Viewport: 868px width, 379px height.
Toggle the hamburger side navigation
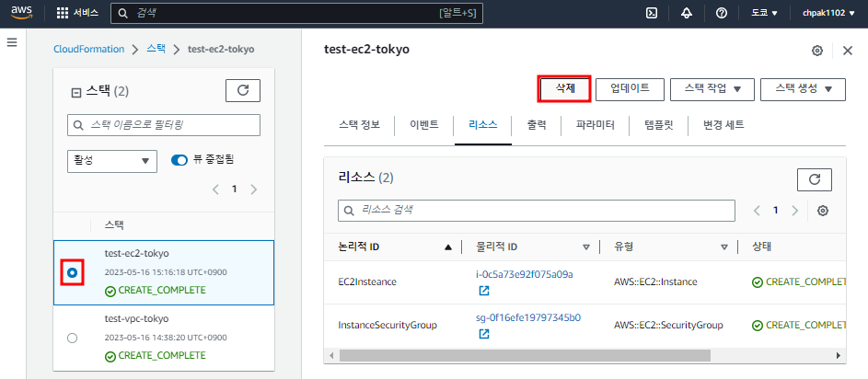pos(12,42)
